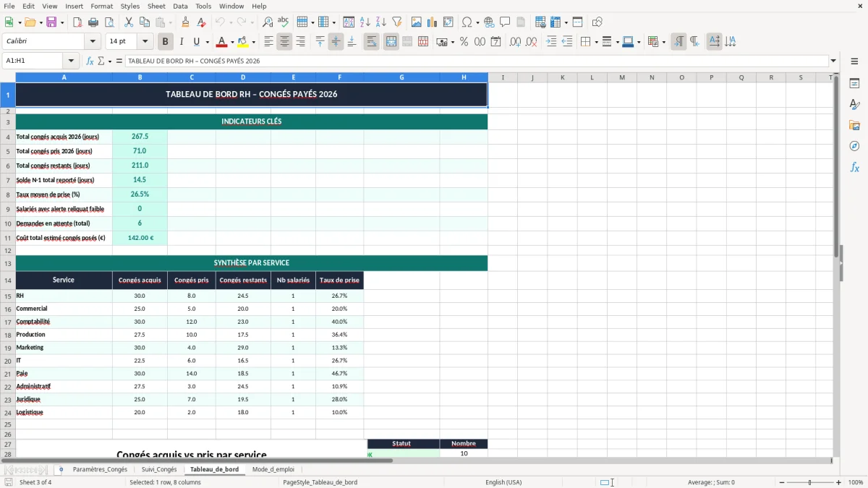Click the Clear Direct Formatting icon
The image size is (868, 488).
202,22
